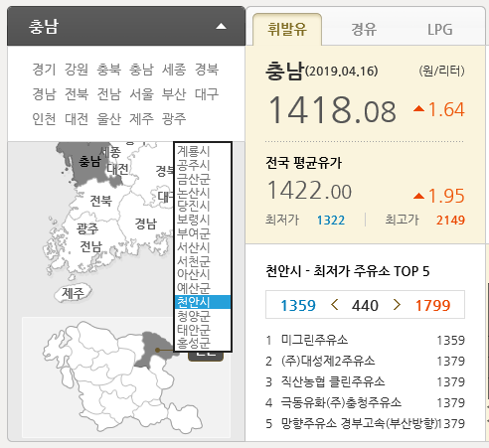Open the 망향주유소 경부고속(부산방향) entry
The height and width of the screenshot is (448, 489).
[x=365, y=423]
